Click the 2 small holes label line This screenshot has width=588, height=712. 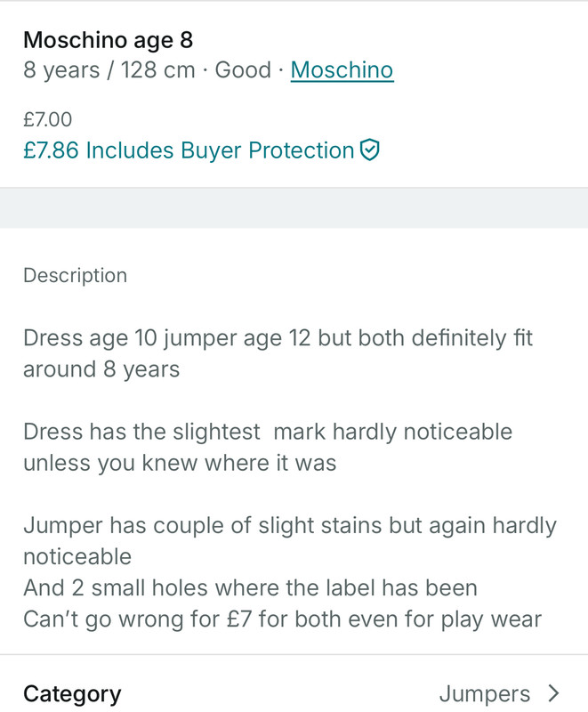[251, 588]
